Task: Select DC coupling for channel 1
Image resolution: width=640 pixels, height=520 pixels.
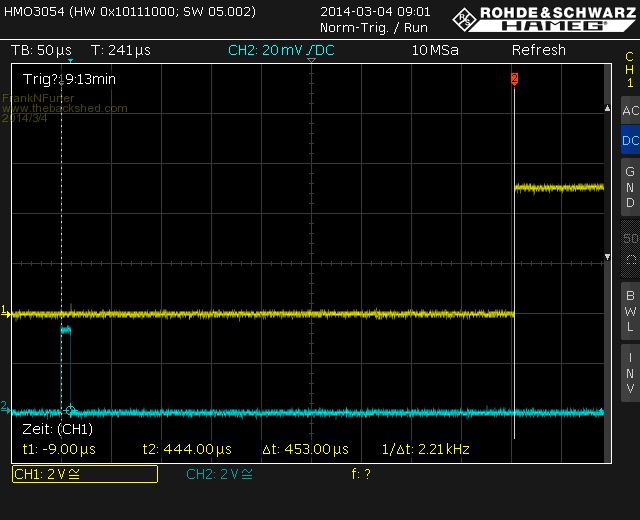Action: [629, 141]
